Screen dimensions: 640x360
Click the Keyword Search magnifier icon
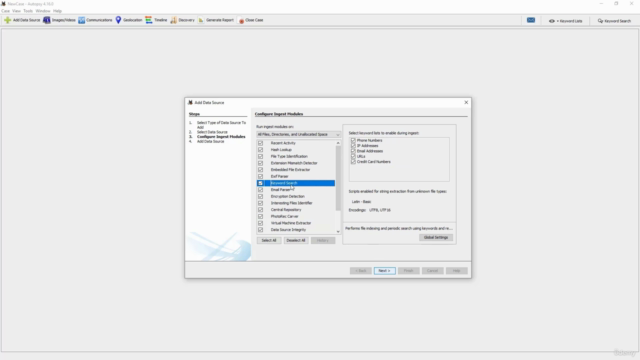(x=600, y=21)
